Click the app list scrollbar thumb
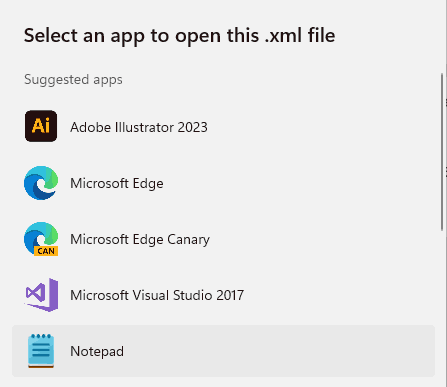 (442, 152)
